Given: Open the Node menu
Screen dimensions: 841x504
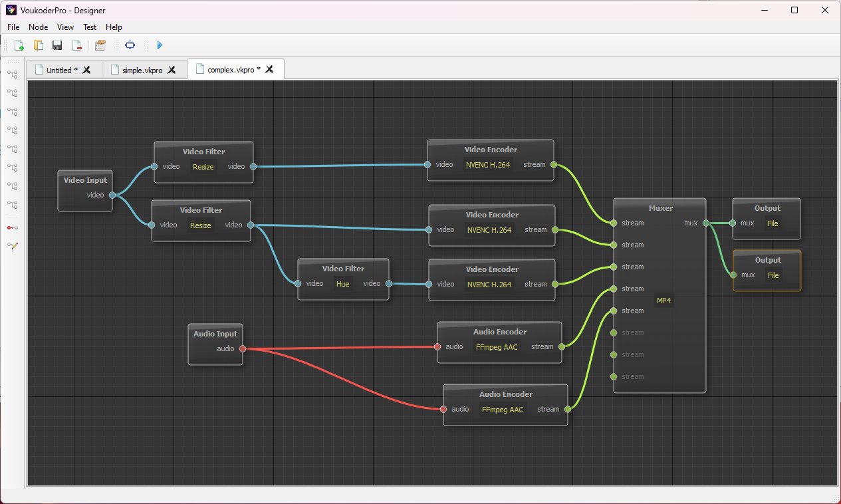Looking at the screenshot, I should [x=39, y=27].
